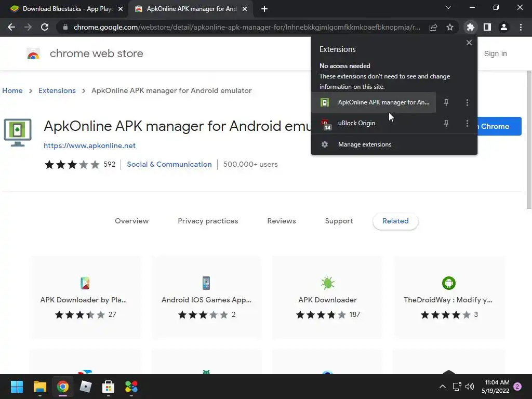Share this page via share icon

point(433,27)
